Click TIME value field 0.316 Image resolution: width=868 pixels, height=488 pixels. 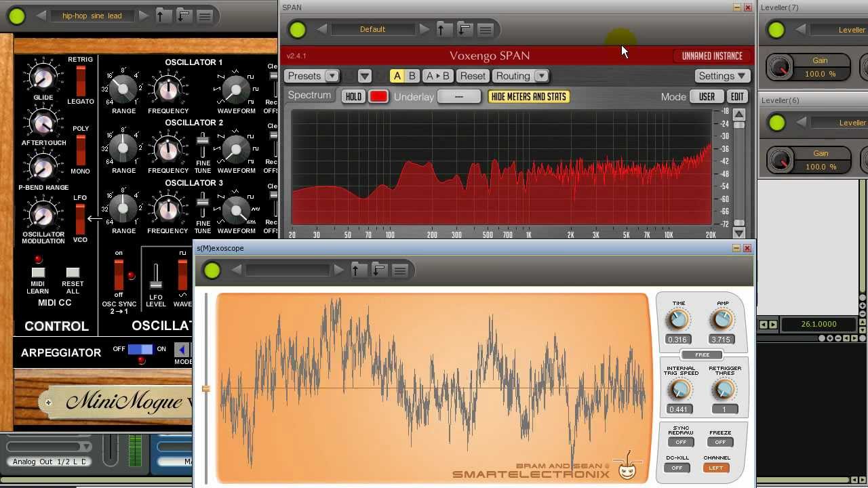(677, 340)
